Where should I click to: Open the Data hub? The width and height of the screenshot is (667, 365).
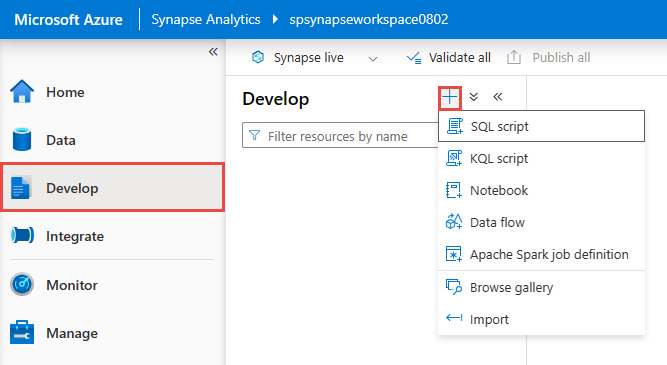(x=113, y=140)
